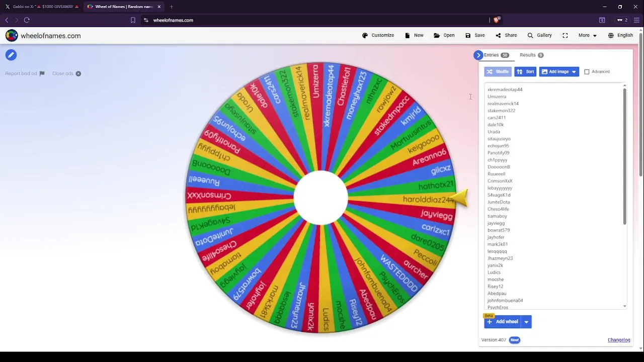
Task: Go back in browser history
Action: point(7,20)
